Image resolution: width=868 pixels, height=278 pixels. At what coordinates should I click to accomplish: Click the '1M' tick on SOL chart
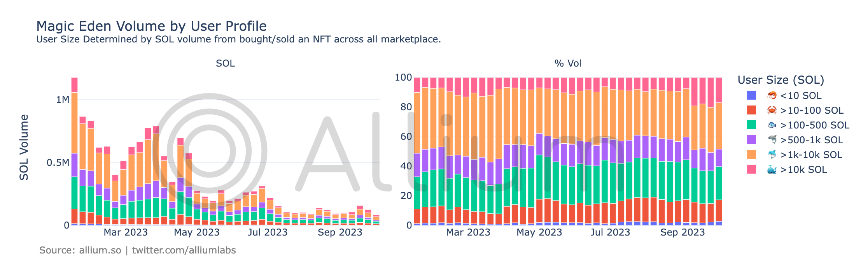(x=63, y=99)
